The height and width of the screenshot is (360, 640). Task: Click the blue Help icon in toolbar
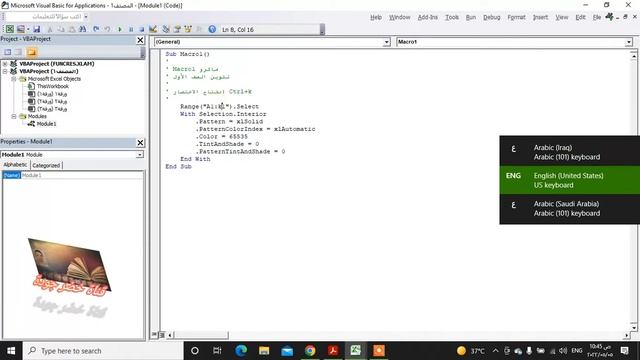click(x=212, y=29)
